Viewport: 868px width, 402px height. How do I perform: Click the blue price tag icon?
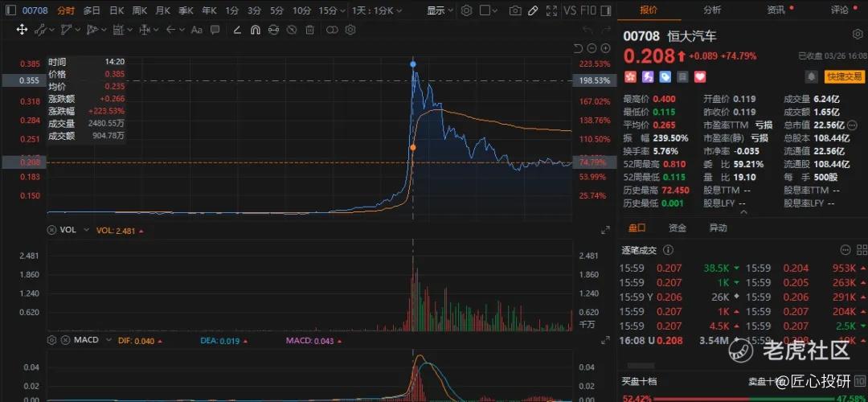coord(665,77)
